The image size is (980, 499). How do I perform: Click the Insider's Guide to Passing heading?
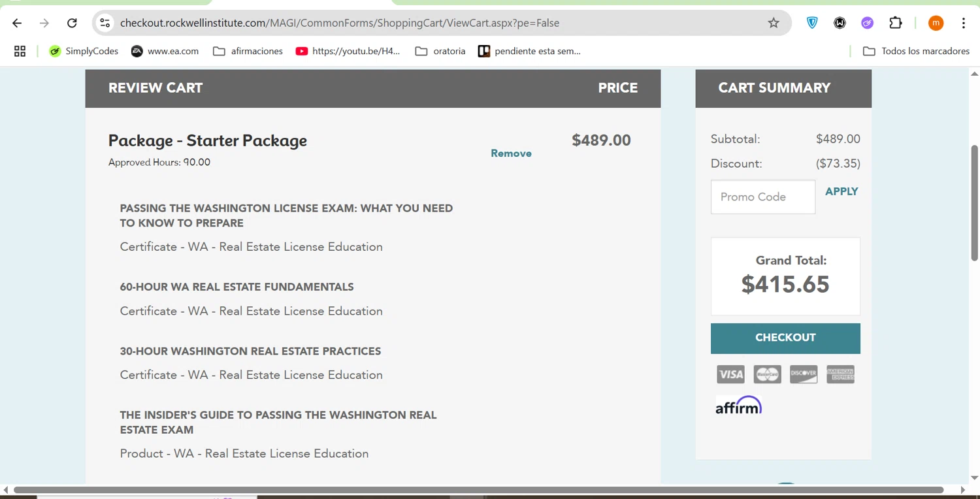click(278, 422)
